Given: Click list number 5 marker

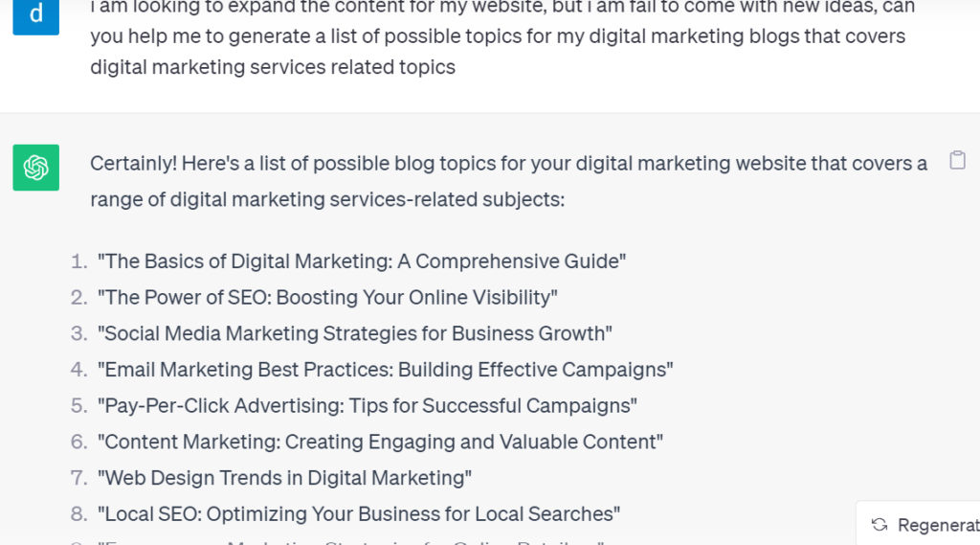Looking at the screenshot, I should [78, 406].
